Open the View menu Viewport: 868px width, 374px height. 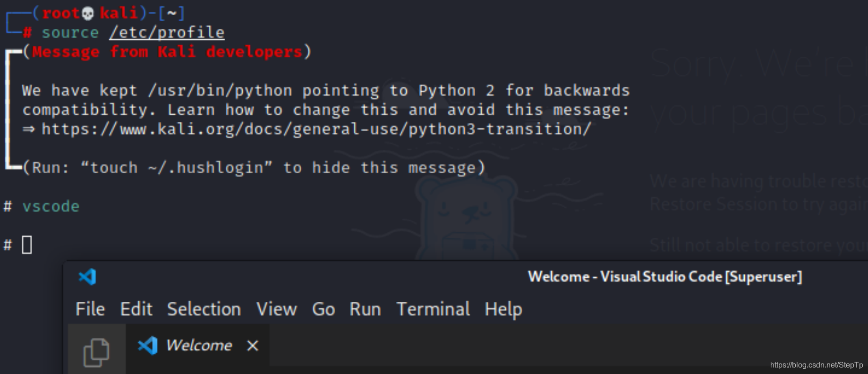click(x=277, y=309)
